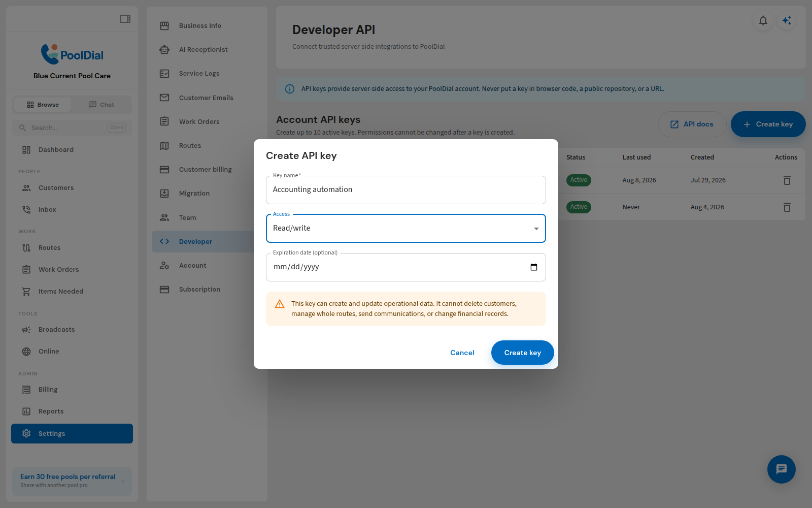Viewport: 812px width, 508px height.
Task: Click the 'Never' last used cell
Action: tap(631, 207)
